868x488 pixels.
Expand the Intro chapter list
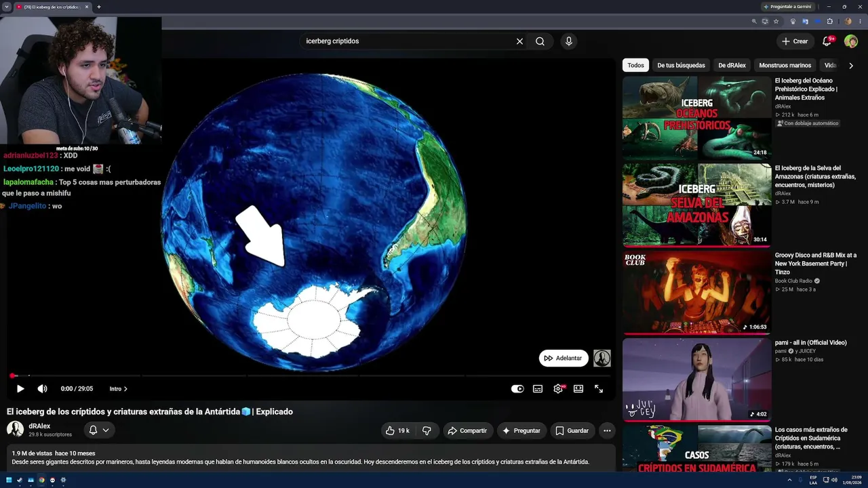tap(119, 389)
